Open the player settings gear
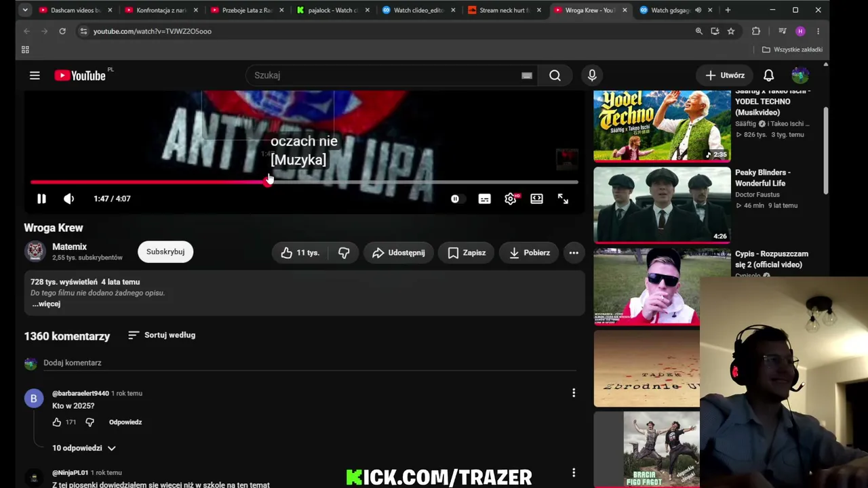The height and width of the screenshot is (488, 868). click(511, 199)
